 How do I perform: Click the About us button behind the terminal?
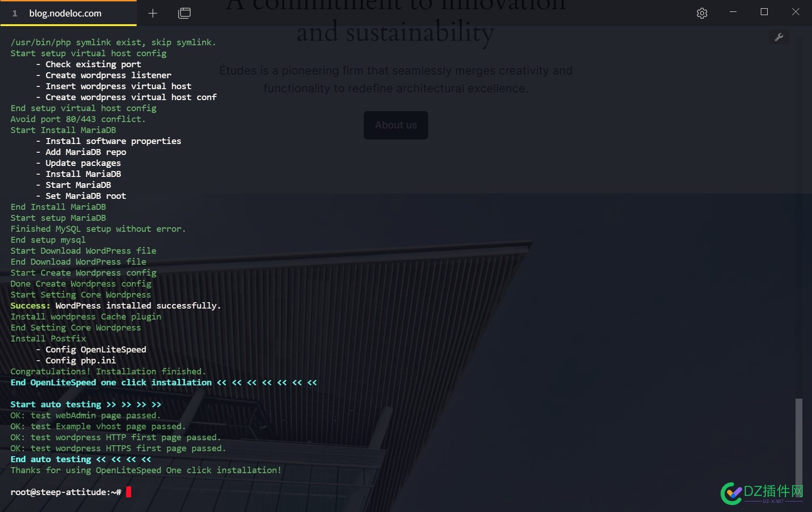tap(396, 125)
